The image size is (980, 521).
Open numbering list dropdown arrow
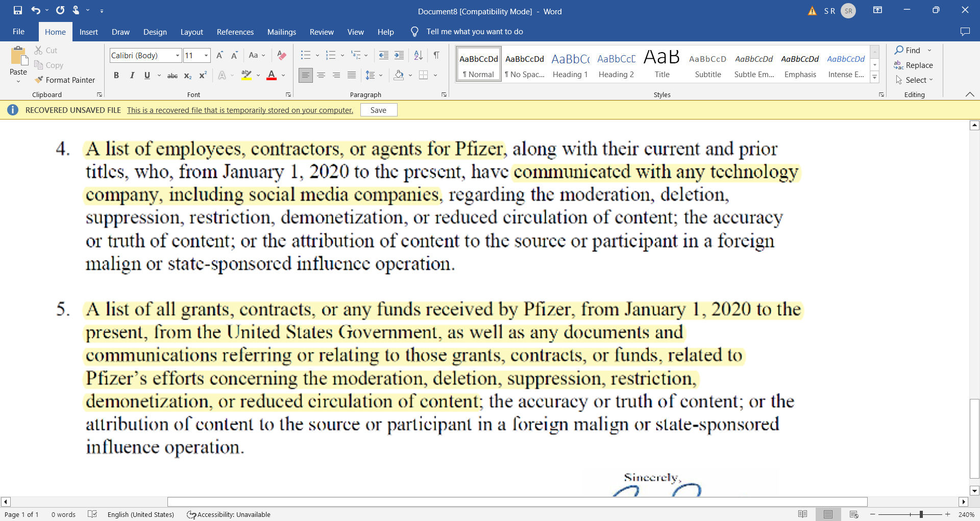(x=342, y=55)
